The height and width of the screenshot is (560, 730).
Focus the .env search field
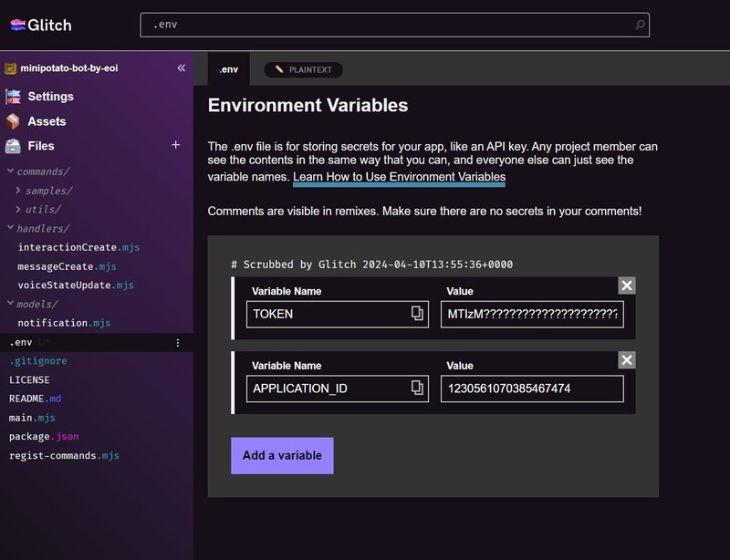point(394,25)
